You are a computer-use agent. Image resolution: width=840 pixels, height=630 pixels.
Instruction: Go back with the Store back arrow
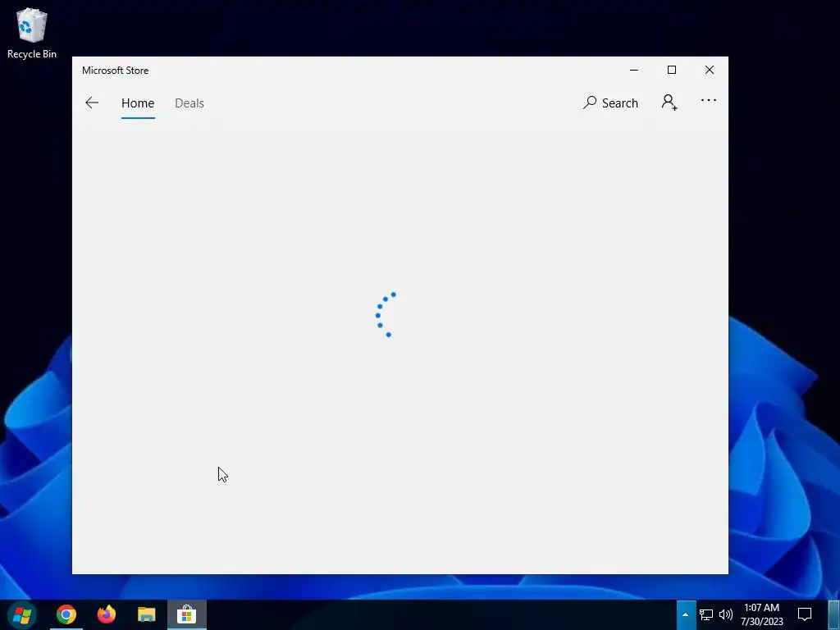(x=92, y=103)
